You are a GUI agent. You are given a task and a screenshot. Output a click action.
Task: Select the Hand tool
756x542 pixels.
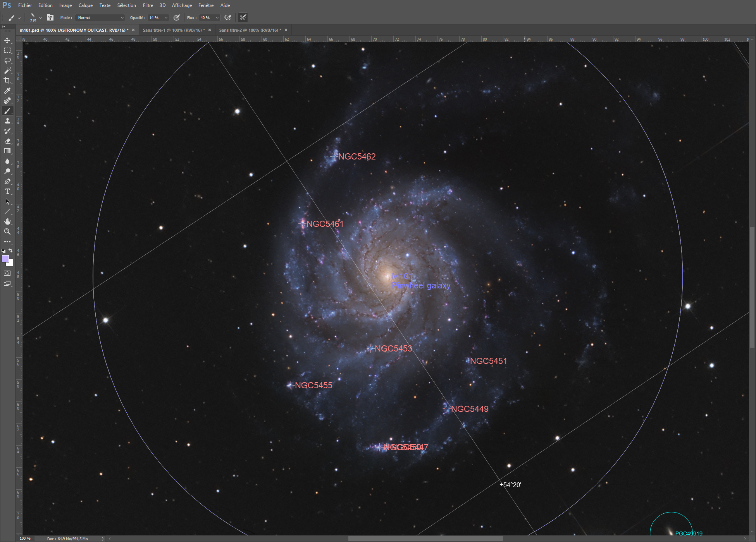click(x=7, y=221)
